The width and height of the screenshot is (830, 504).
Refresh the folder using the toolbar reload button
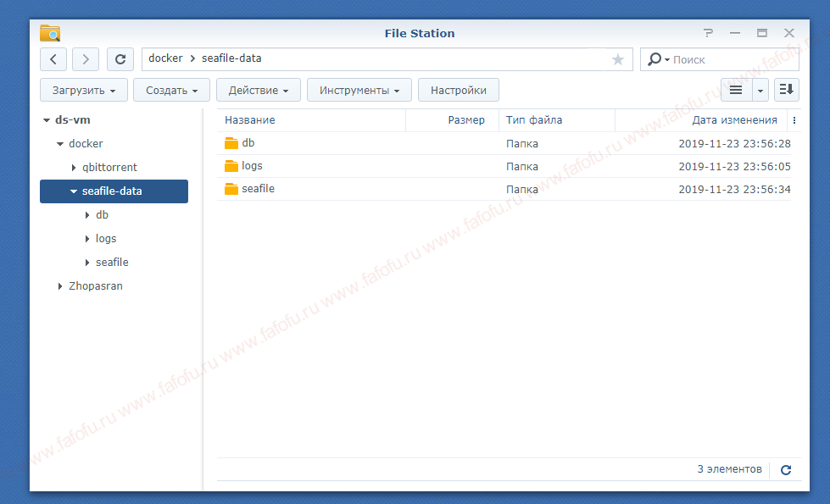[x=120, y=59]
